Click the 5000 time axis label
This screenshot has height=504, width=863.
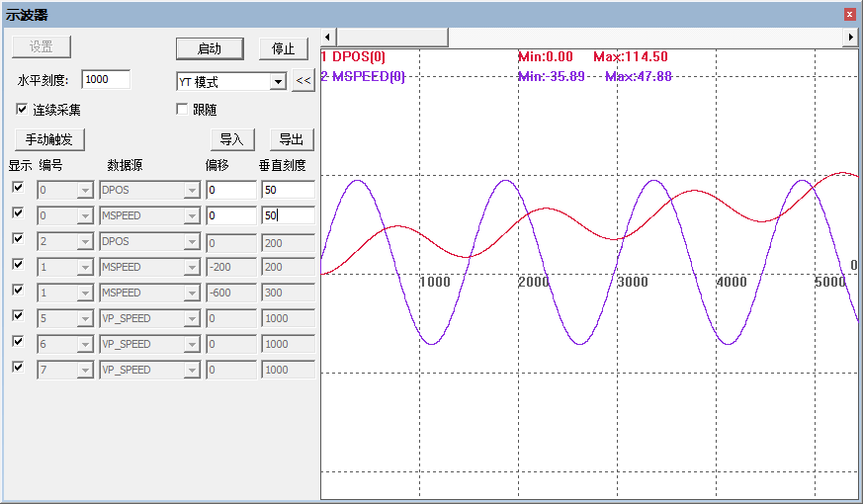point(830,283)
